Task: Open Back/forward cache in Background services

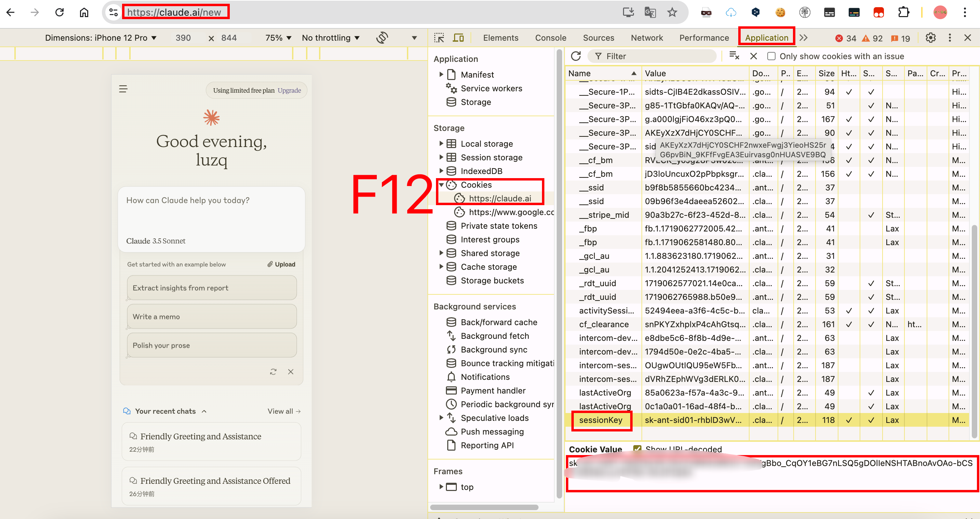Action: [x=499, y=322]
